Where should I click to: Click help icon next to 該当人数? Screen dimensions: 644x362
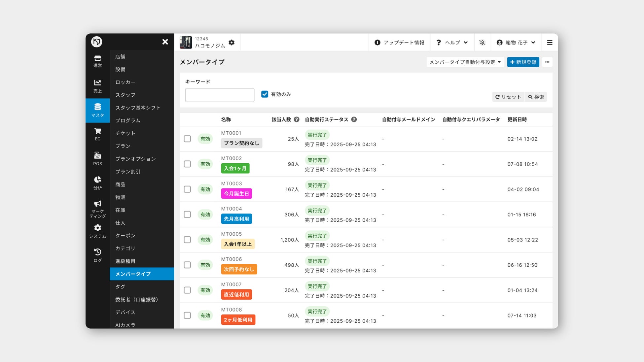point(297,119)
